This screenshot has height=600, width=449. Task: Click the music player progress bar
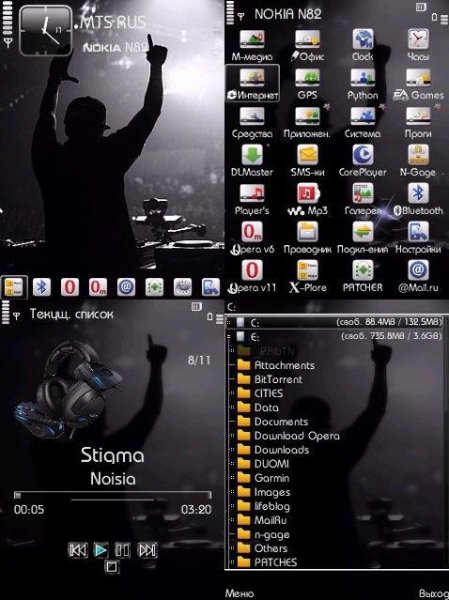[113, 495]
